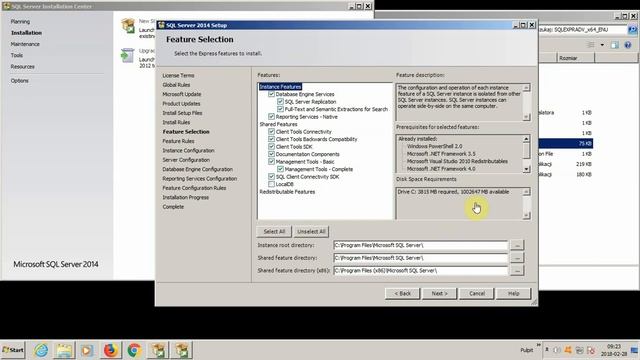Viewport: 640px width, 360px height.
Task: Open Maintenance in Installation Center sidebar
Action: (x=25, y=44)
